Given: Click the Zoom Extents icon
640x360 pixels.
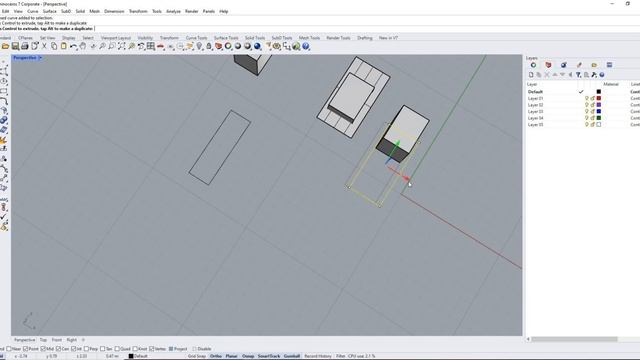Looking at the screenshot, I should (x=122, y=47).
